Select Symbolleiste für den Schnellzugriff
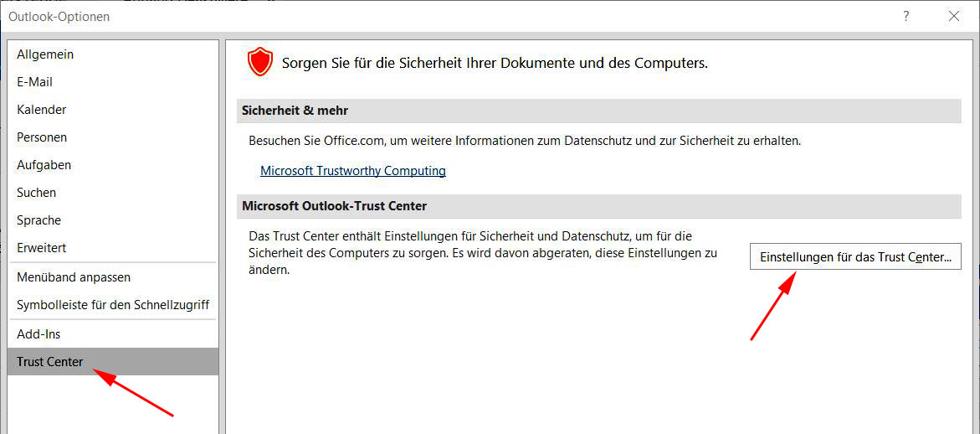The image size is (980, 434). [113, 305]
